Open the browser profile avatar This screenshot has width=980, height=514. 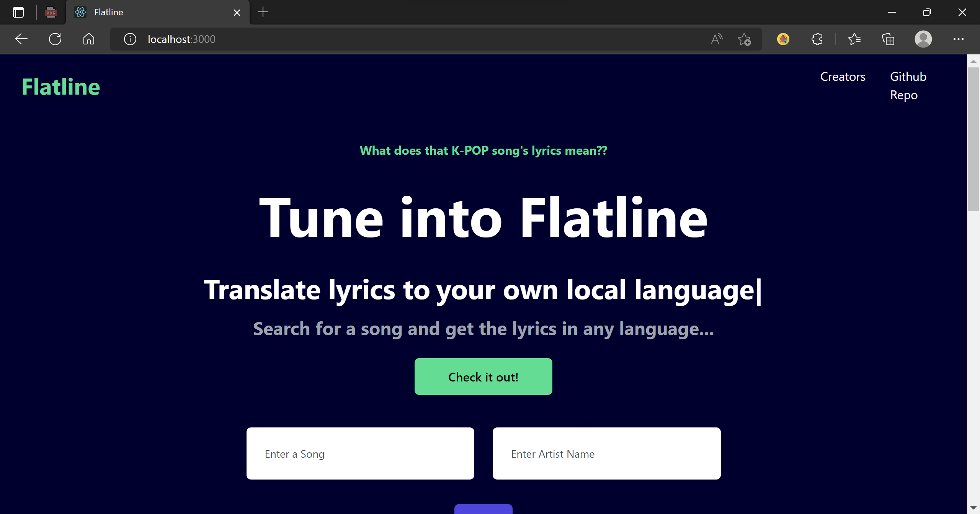point(923,39)
